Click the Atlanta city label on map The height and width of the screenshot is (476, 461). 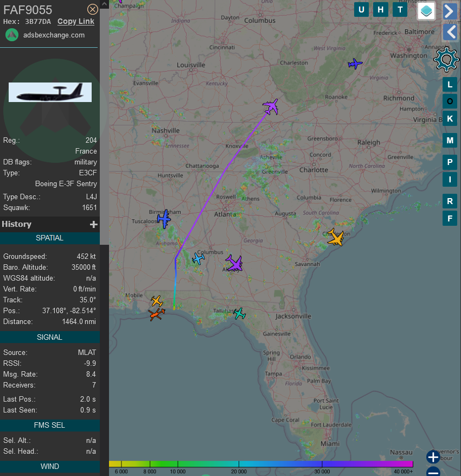[x=225, y=214]
